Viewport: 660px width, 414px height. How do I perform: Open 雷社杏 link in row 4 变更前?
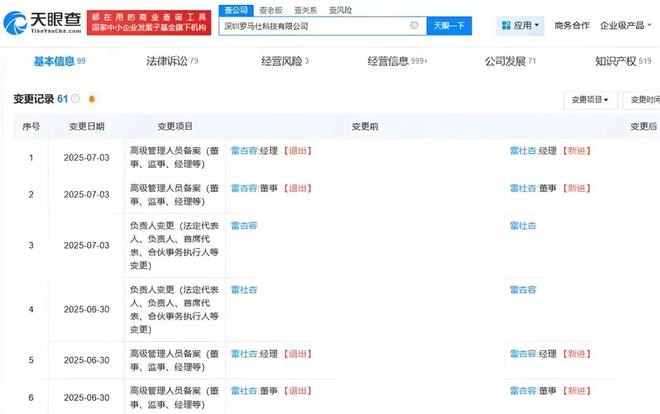pos(244,290)
